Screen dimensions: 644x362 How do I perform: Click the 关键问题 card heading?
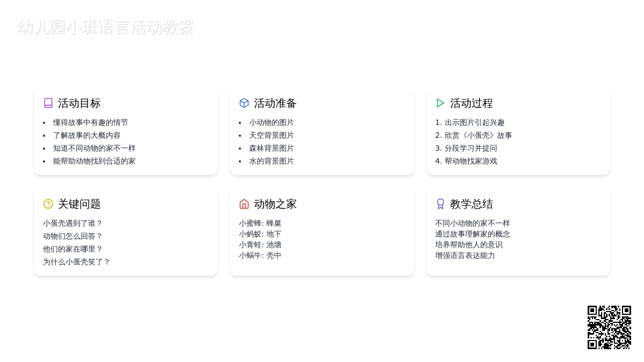click(x=79, y=204)
